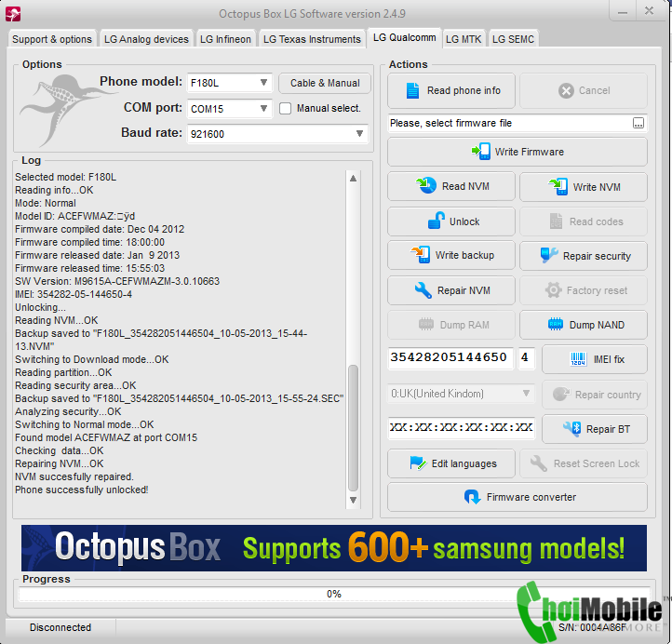Screen dimensions: 672x644
Task: Click the Write backup phone icon
Action: click(x=421, y=254)
